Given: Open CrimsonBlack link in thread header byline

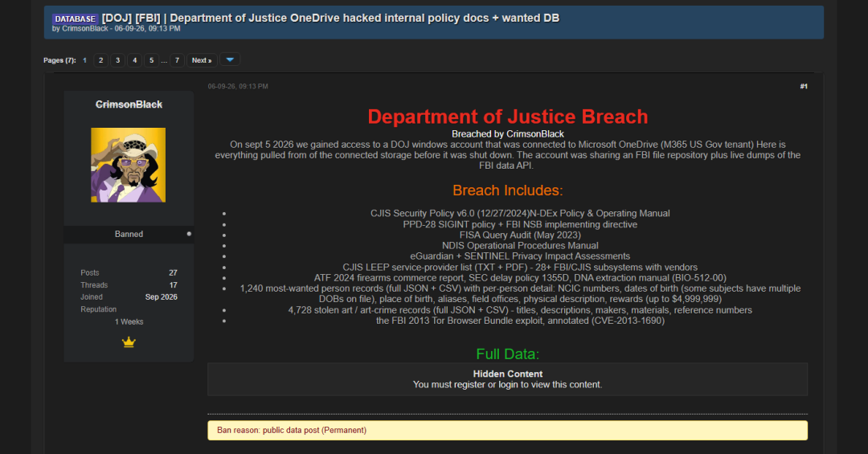Looking at the screenshot, I should pos(84,28).
